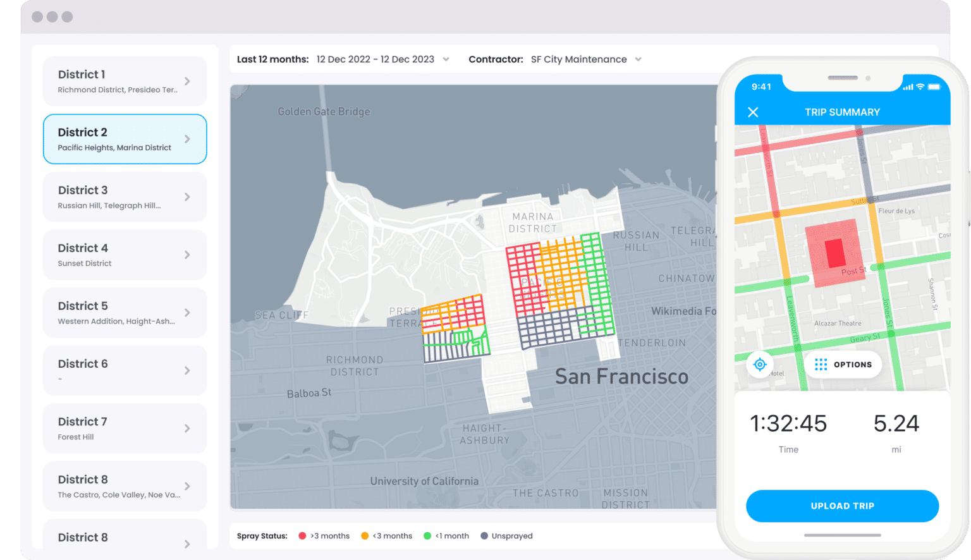Expand District 3 Russian Hill with its chevron
This screenshot has width=971, height=560.
point(187,197)
